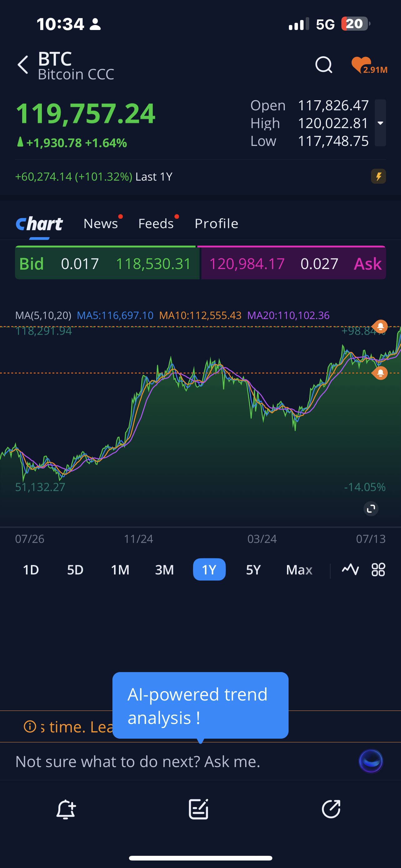Open the note editing icon
The width and height of the screenshot is (401, 868).
pyautogui.click(x=198, y=809)
